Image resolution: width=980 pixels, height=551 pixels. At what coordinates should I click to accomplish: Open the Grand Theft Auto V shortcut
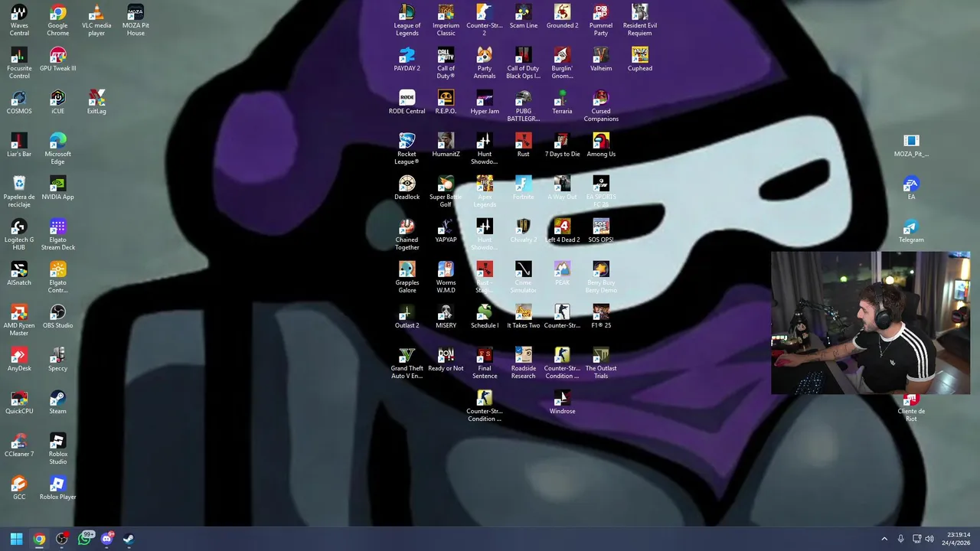click(407, 363)
